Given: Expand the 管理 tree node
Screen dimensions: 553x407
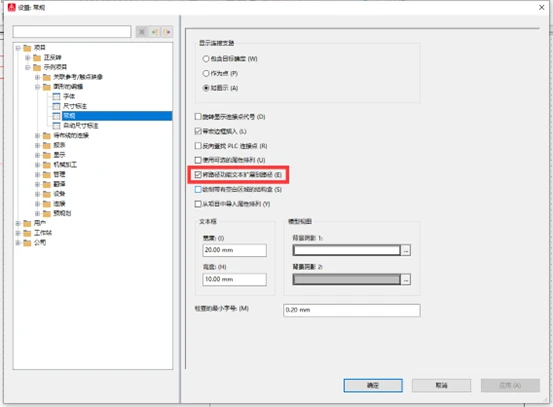Looking at the screenshot, I should (x=37, y=175).
